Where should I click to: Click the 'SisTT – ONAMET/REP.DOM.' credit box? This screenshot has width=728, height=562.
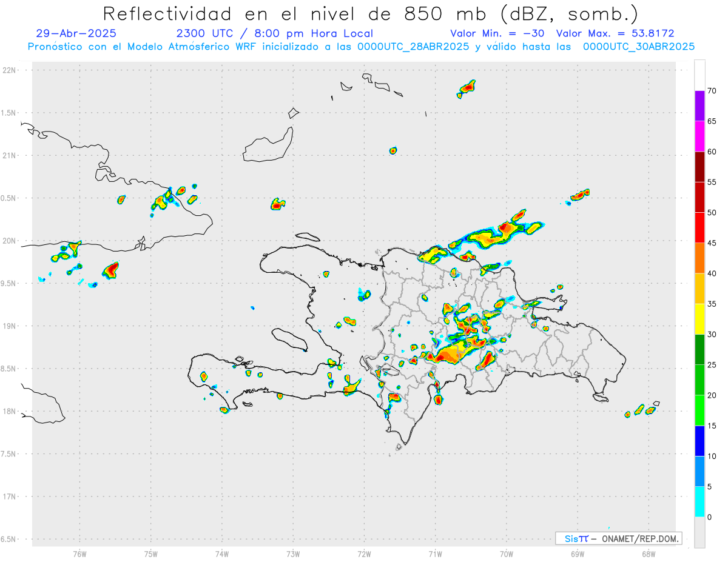[618, 538]
